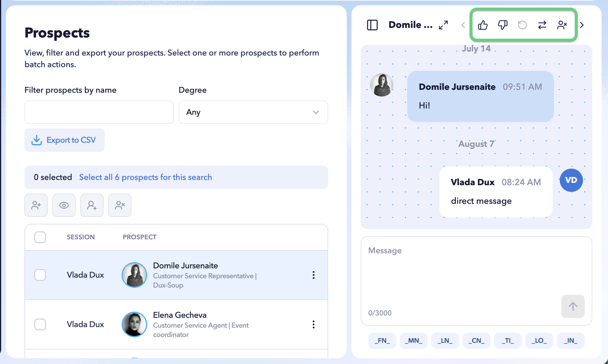Insert the _FN_ placeholder tag

pyautogui.click(x=382, y=341)
